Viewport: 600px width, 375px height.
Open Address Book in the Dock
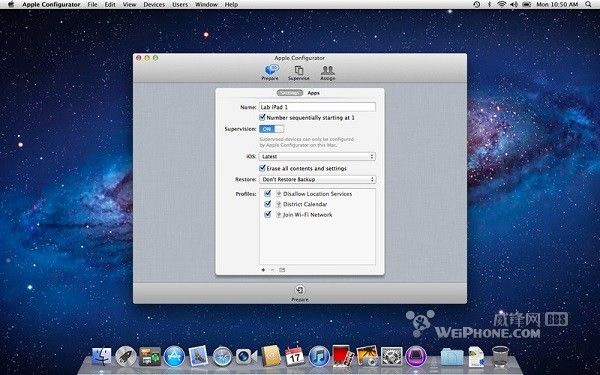[271, 356]
